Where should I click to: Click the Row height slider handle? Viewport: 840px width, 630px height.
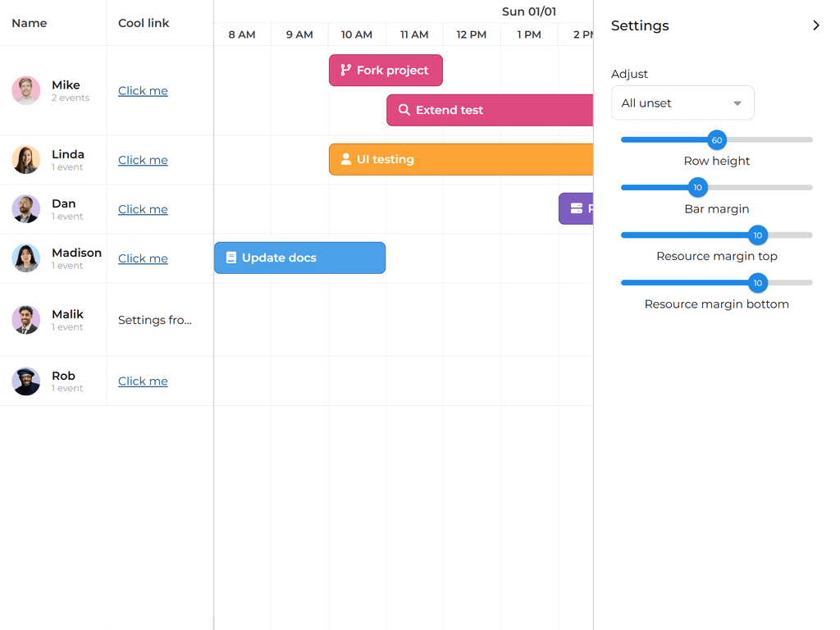click(717, 140)
